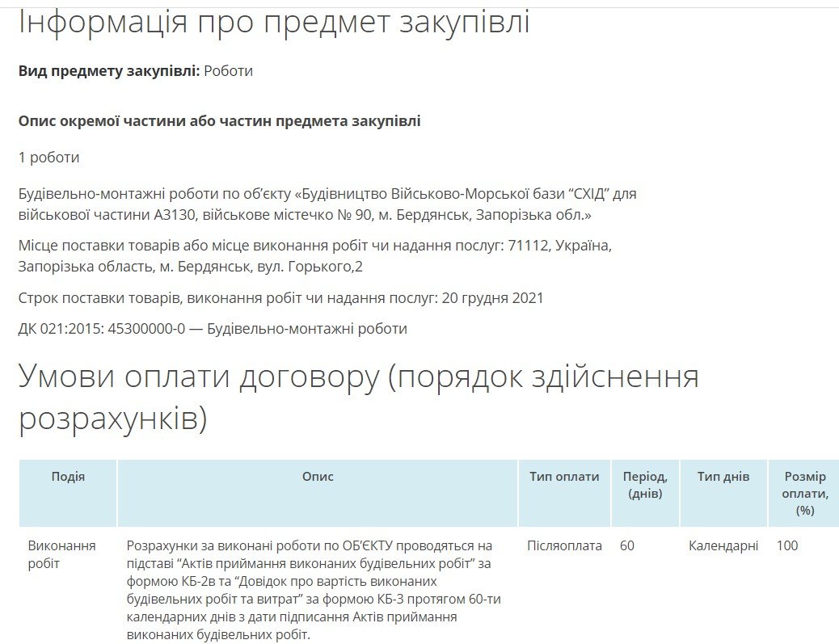
Task: Click the "Тип оплати" column header
Action: 564,477
